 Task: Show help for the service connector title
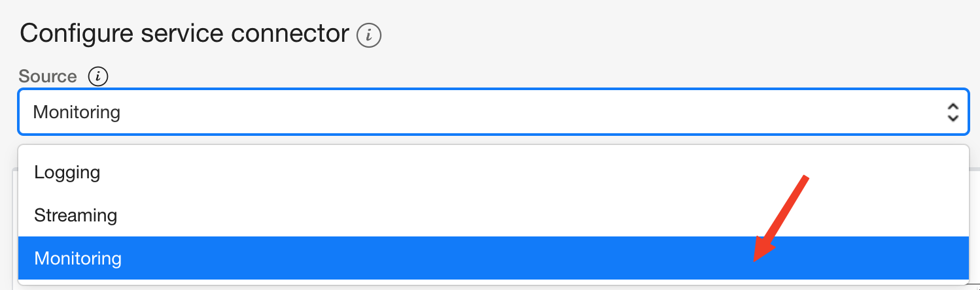369,35
